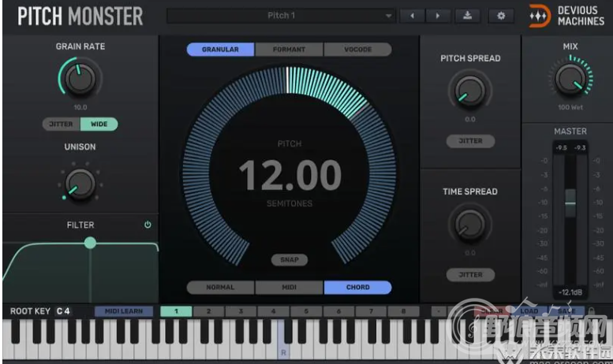
Task: Go to previous preset with left arrow
Action: (412, 16)
